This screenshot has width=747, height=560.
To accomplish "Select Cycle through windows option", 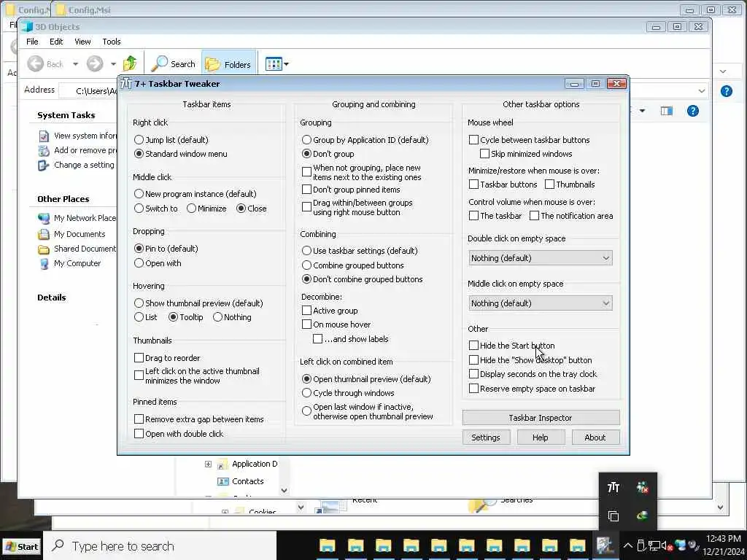I will pos(306,393).
